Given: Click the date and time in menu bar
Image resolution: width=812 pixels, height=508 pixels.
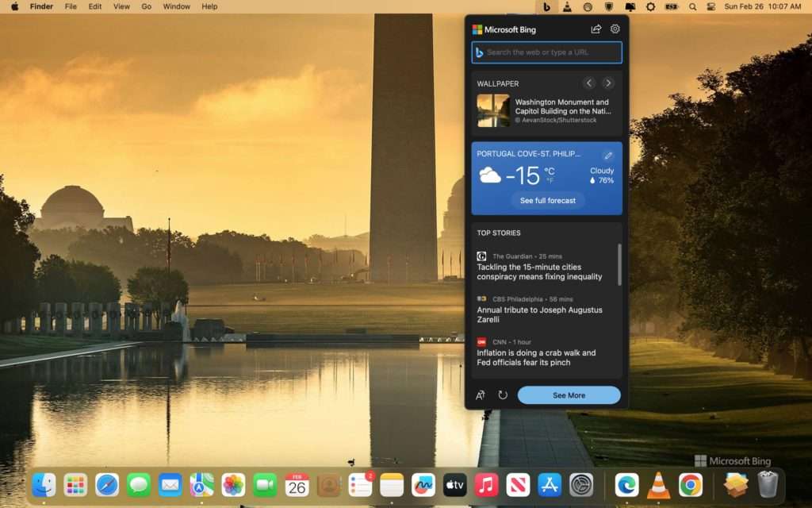Looking at the screenshot, I should coord(762,6).
